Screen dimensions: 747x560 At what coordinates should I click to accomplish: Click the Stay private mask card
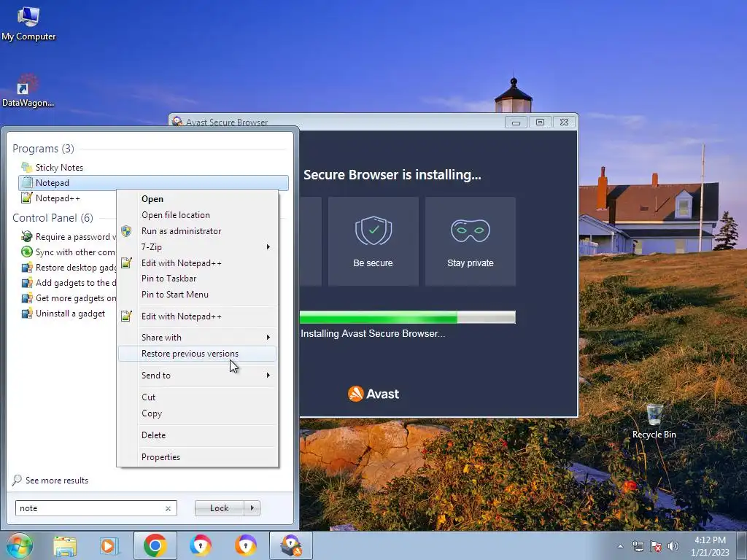[471, 241]
